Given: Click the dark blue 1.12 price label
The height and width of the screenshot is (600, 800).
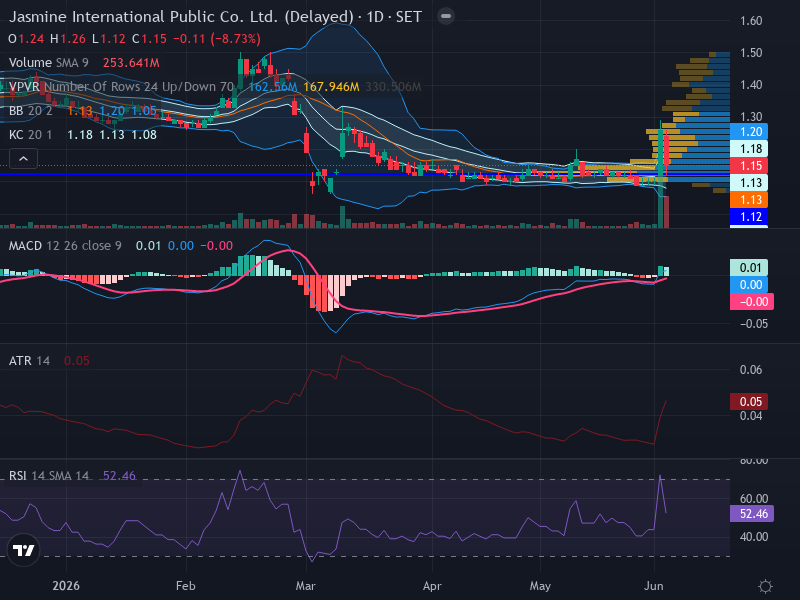Looking at the screenshot, I should pos(749,217).
